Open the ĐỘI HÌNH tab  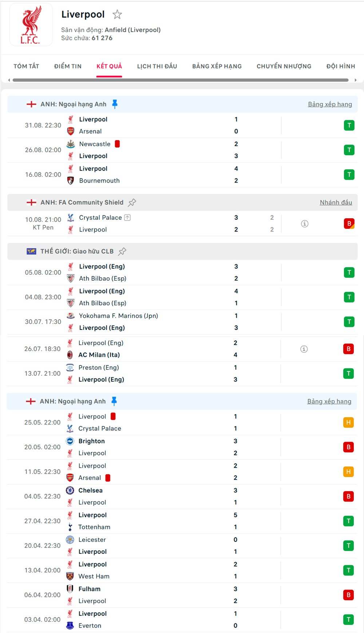tap(340, 66)
